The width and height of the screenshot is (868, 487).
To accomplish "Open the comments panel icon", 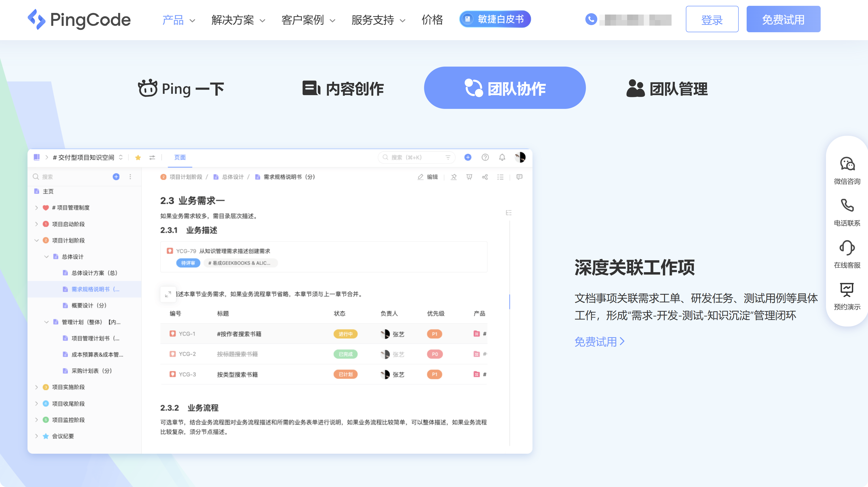I will [x=519, y=177].
